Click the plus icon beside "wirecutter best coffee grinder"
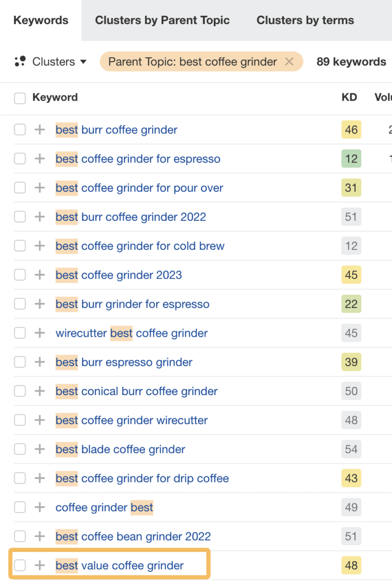Image resolution: width=392 pixels, height=581 pixels. click(39, 333)
